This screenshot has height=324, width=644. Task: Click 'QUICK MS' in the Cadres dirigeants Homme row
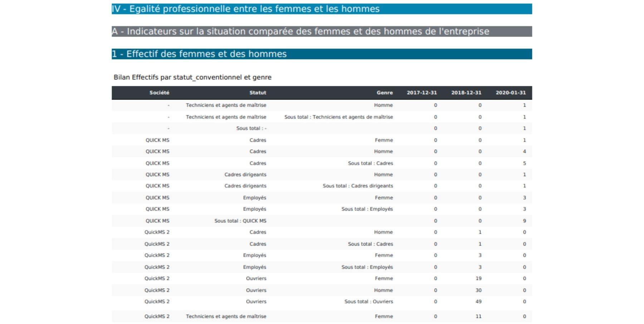tap(157, 175)
